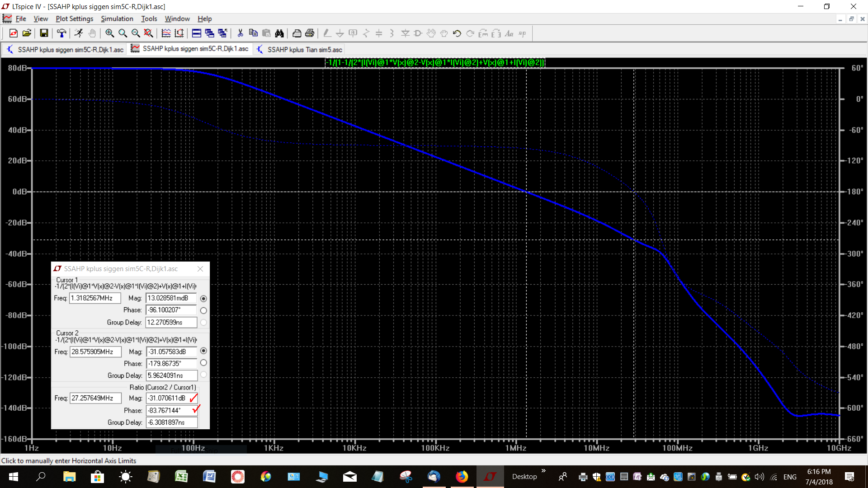The width and height of the screenshot is (868, 488).
Task: Open the Plot Settings menu
Action: pos(75,19)
